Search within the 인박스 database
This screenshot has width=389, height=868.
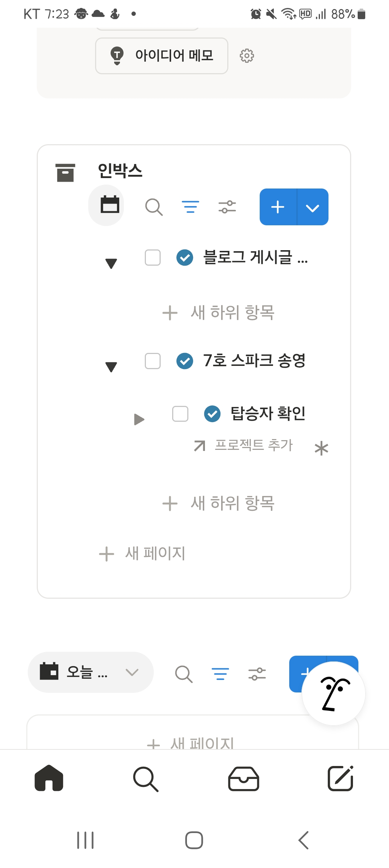point(154,207)
